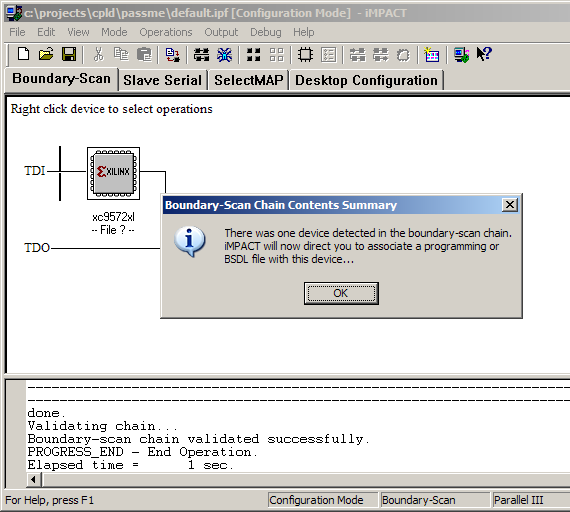Click the New file toolbar icon
Viewport: 570px width, 512px height.
24,55
